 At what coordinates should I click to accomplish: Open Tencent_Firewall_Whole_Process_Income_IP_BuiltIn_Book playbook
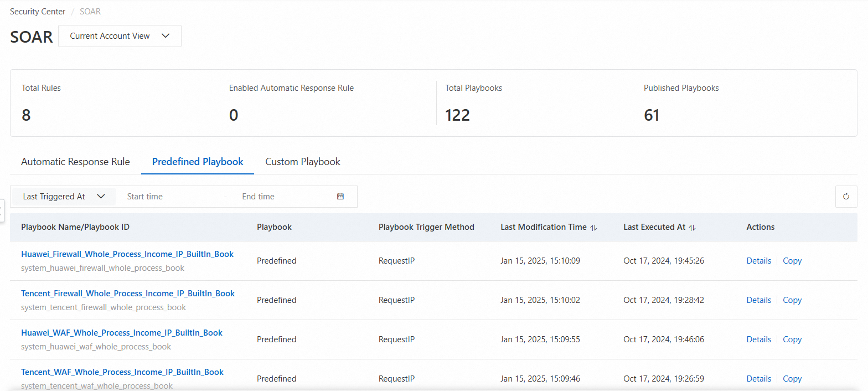(x=128, y=294)
